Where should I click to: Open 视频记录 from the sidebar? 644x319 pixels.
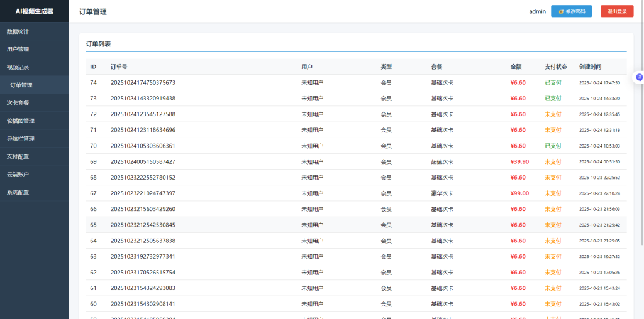tap(18, 67)
